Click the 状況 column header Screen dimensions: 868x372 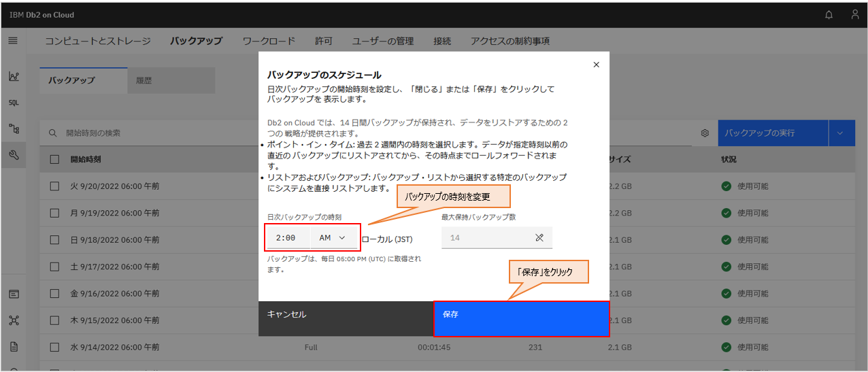(x=729, y=159)
